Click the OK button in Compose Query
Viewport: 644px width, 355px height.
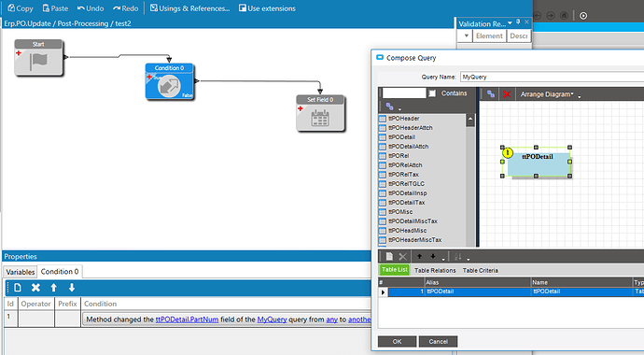[x=397, y=341]
